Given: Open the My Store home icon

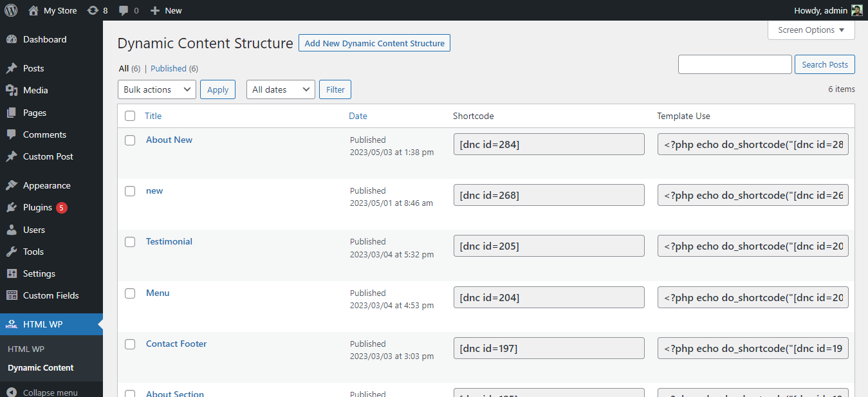Looking at the screenshot, I should point(33,10).
